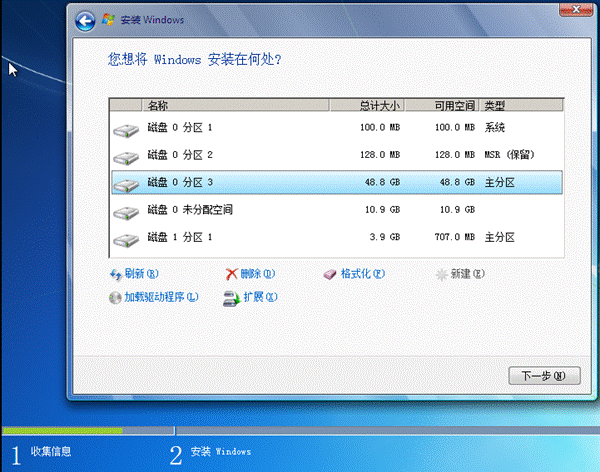The height and width of the screenshot is (472, 600).
Task: Select 磁盘 0 未分配空间 row
Action: (x=337, y=210)
